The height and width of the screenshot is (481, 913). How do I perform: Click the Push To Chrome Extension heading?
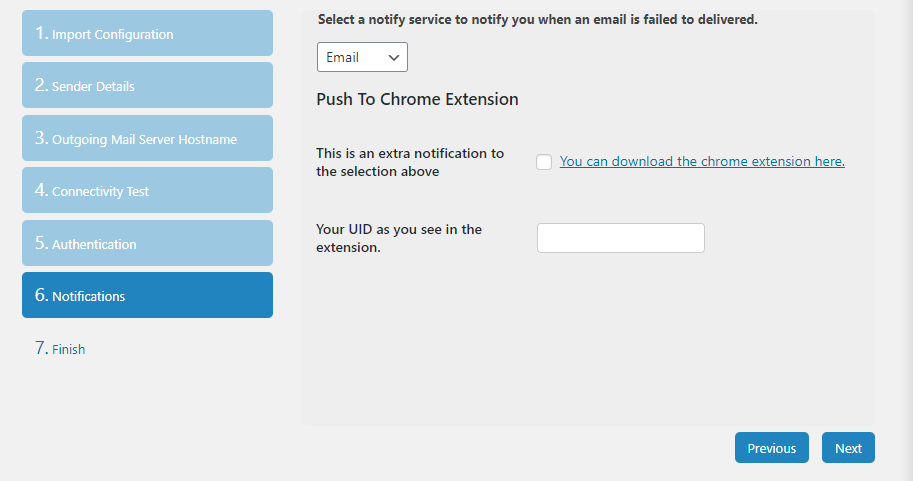417,99
